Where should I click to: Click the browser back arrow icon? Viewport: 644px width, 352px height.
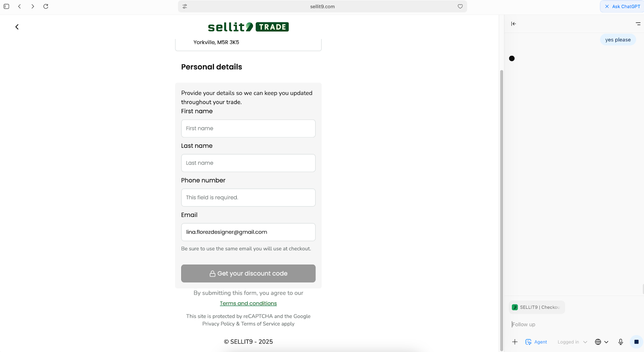pos(19,6)
